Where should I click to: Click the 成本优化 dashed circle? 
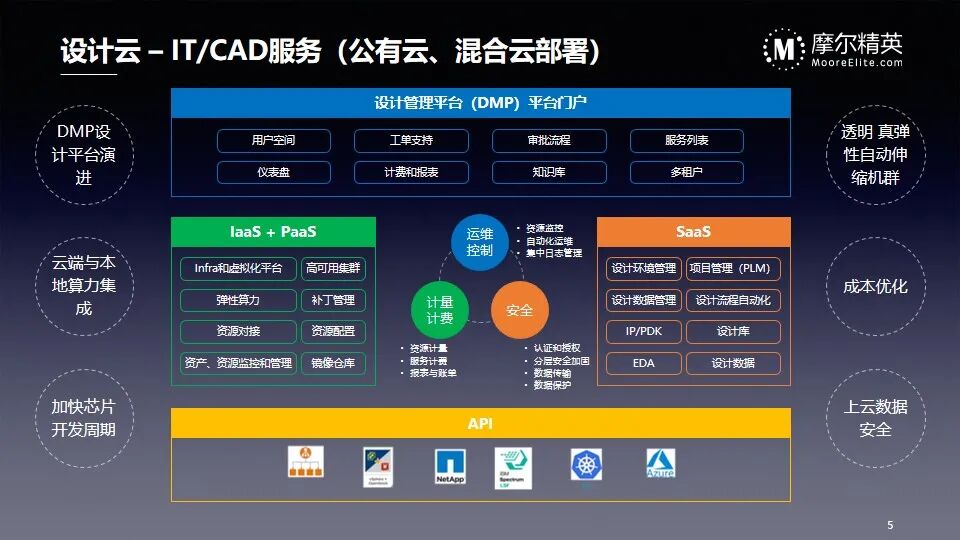(x=876, y=286)
